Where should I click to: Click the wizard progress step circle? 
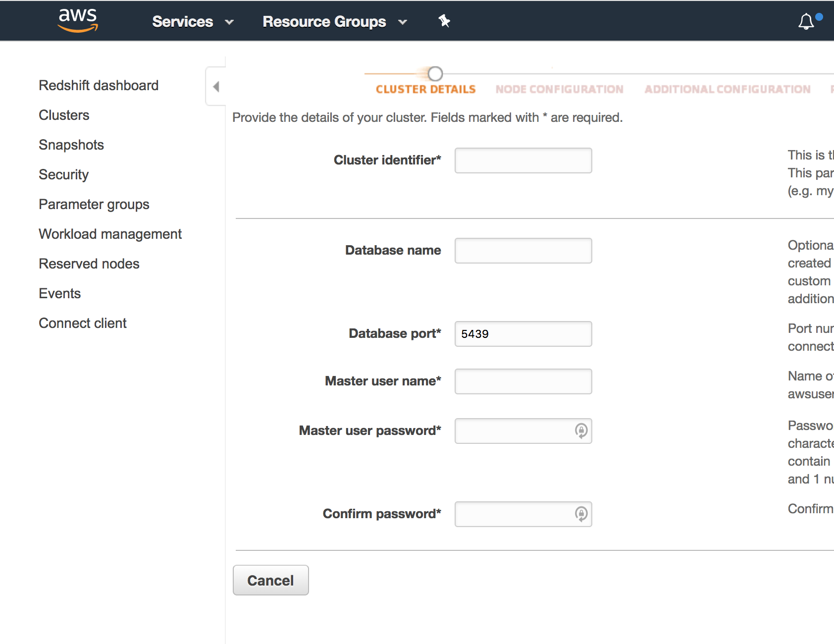435,74
